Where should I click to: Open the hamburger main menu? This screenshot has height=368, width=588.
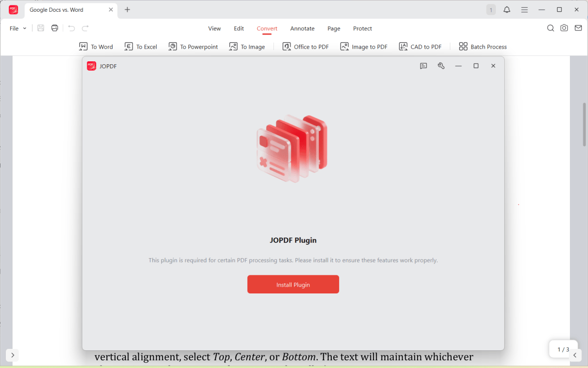524,10
